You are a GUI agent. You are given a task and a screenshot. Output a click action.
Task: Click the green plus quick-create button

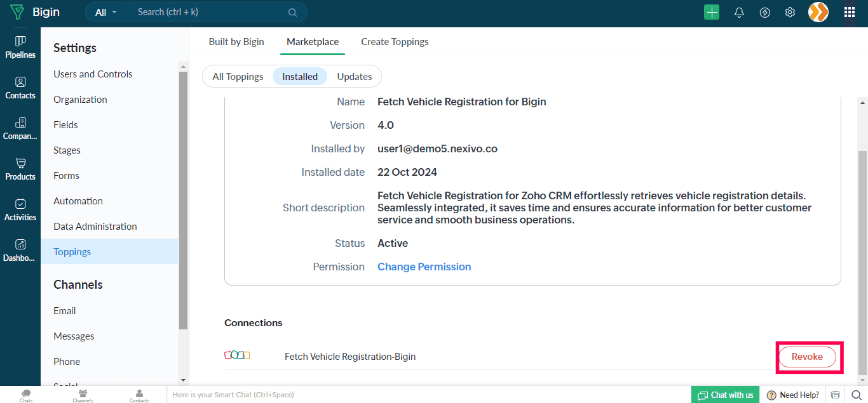click(712, 12)
